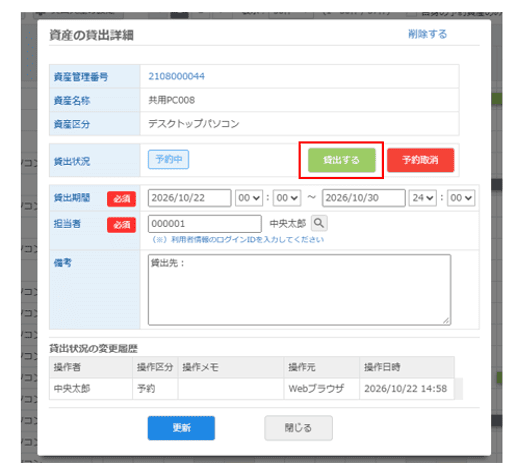Screen dimensions: 516x468
Task: Click the 資産の貸出詳細 dialog title
Action: point(92,35)
